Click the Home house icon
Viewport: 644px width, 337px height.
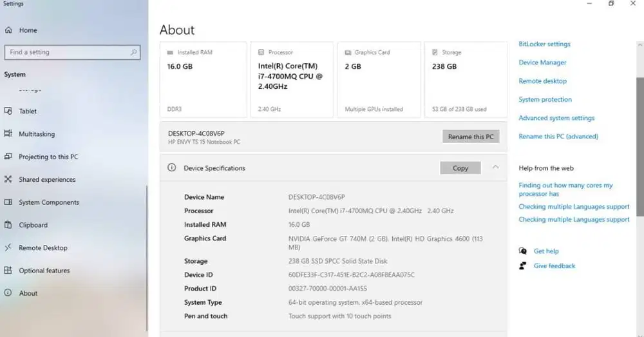pos(8,30)
